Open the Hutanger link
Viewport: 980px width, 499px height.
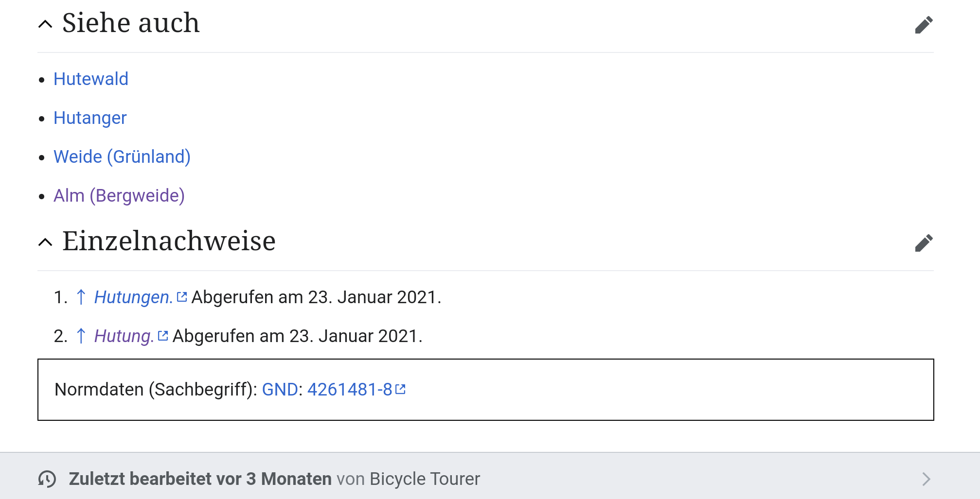(90, 118)
